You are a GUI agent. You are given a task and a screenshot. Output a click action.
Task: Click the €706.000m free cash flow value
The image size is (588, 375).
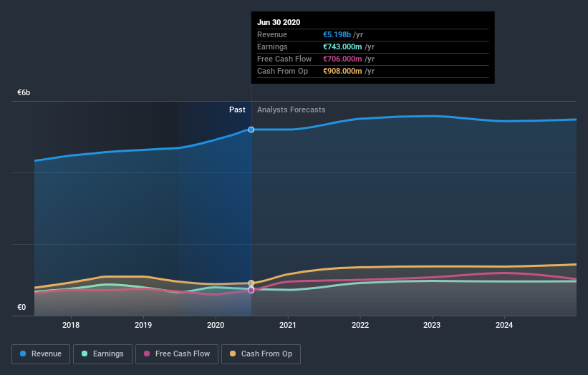point(343,59)
